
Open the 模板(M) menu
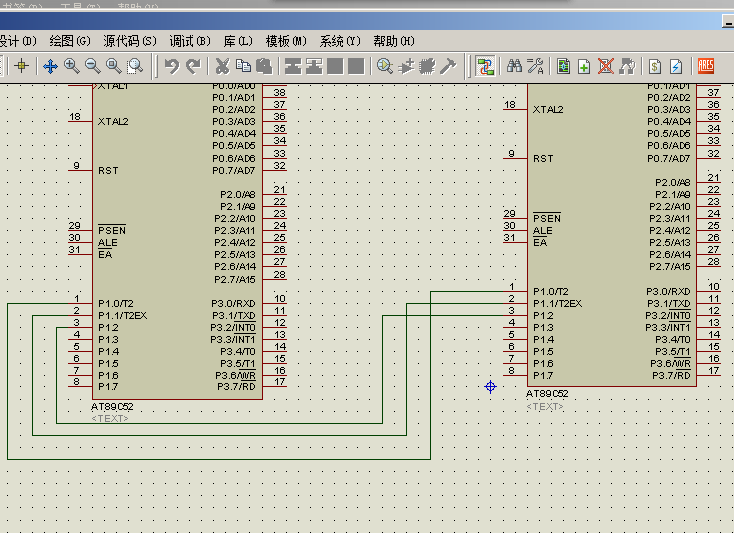286,41
